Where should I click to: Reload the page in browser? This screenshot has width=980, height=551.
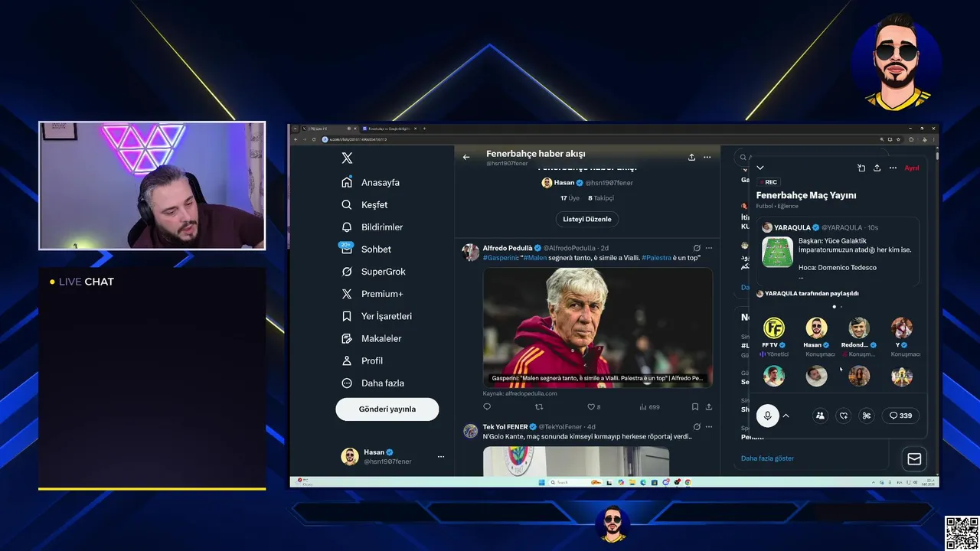[x=314, y=139]
